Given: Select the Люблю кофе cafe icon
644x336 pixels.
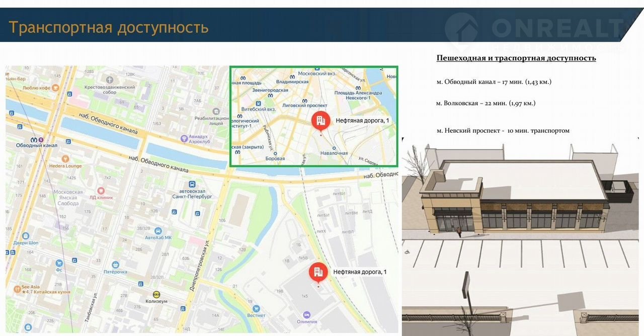Looking at the screenshot, I should pyautogui.click(x=55, y=87).
